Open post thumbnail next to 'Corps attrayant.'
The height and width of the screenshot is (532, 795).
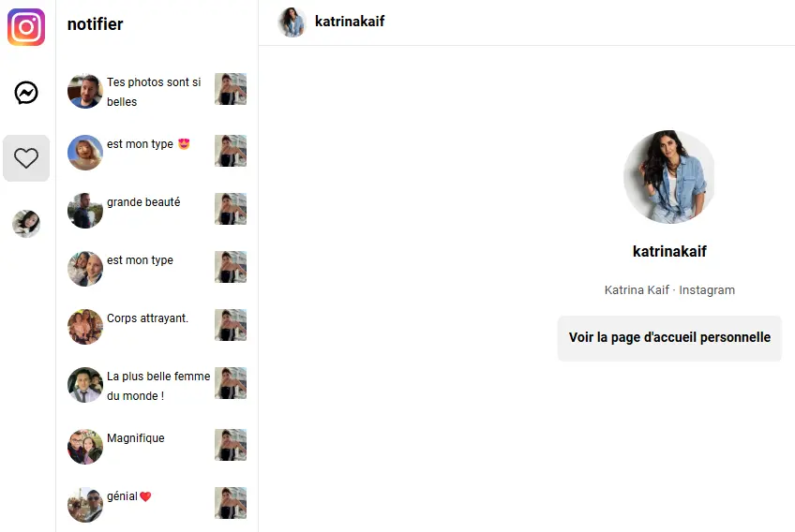(x=231, y=325)
